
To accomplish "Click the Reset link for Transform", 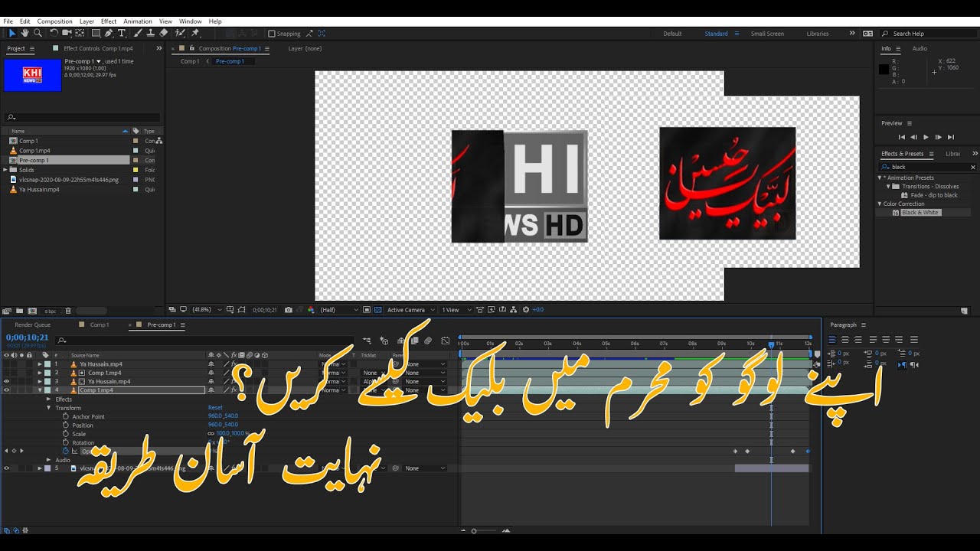I will [215, 408].
